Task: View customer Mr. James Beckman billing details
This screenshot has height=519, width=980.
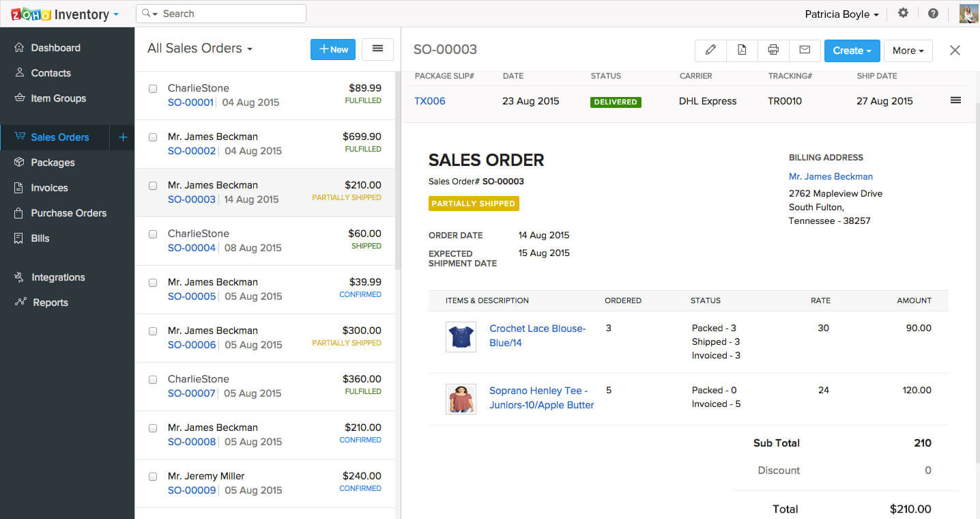Action: coord(830,176)
